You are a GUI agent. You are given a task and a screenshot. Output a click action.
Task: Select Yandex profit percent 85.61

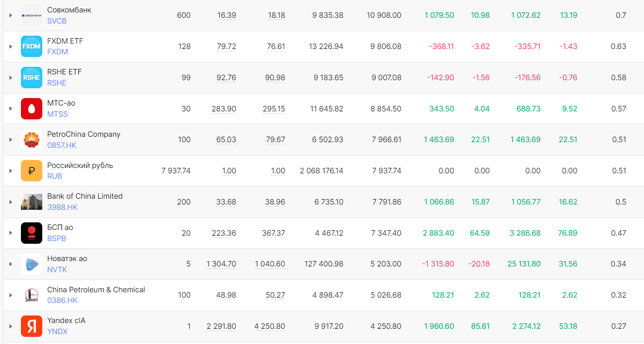tap(480, 326)
